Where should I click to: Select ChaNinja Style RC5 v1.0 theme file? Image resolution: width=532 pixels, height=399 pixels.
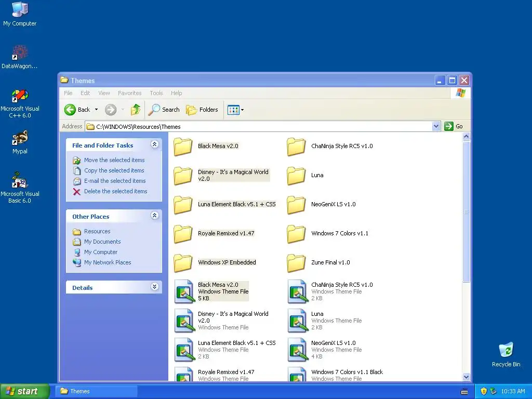pyautogui.click(x=330, y=291)
